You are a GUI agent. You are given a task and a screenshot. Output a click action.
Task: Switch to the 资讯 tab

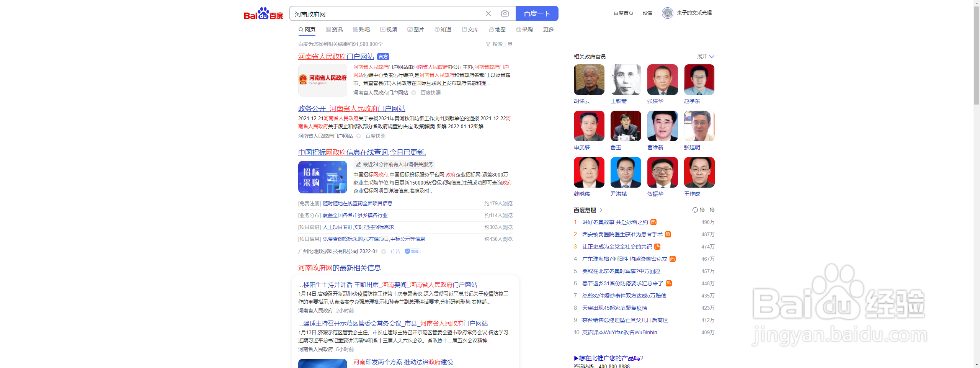tap(334, 29)
